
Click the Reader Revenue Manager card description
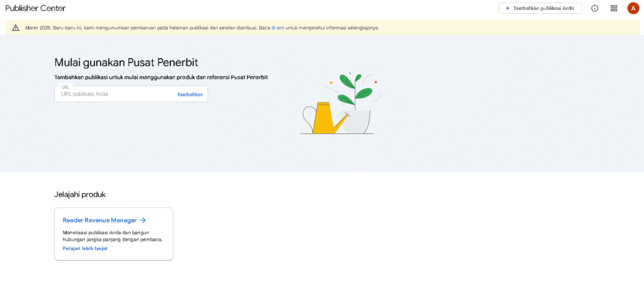[113, 236]
